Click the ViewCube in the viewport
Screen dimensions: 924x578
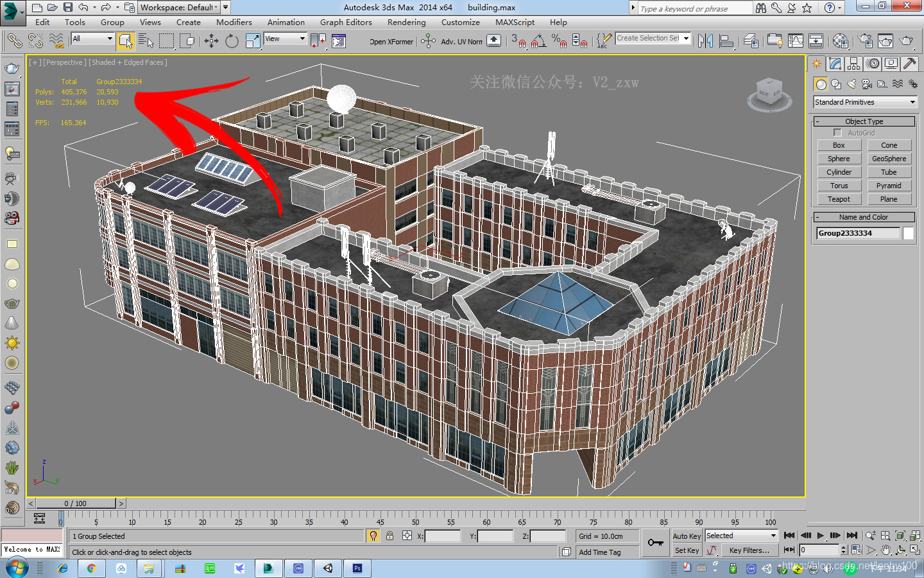[769, 95]
